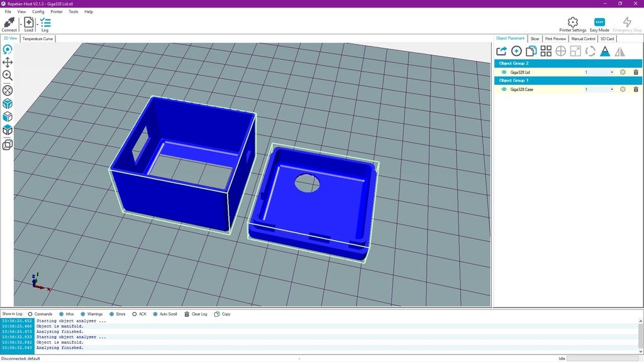This screenshot has width=644, height=362.
Task: Open the Tools menu
Action: click(74, 11)
